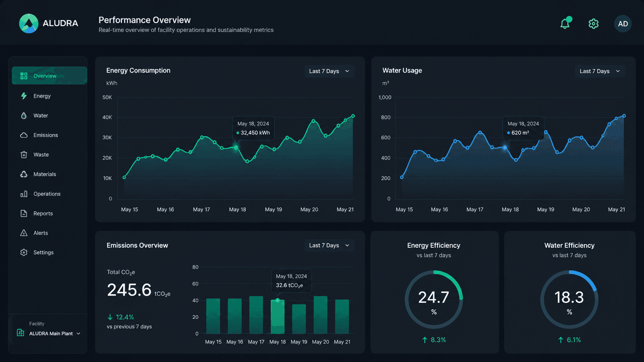644x362 pixels.
Task: Open the Water section label
Action: (x=41, y=115)
